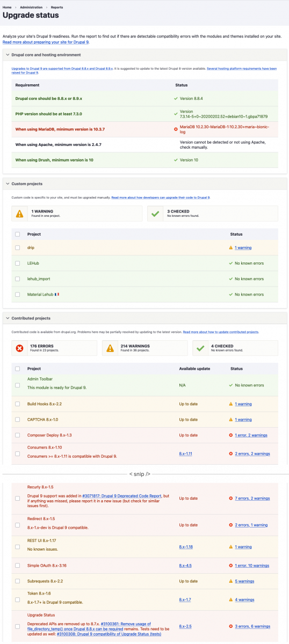Click the warning triangle icon in the '214 WARNINGS' card
The height and width of the screenshot is (644, 289).
pos(110,348)
